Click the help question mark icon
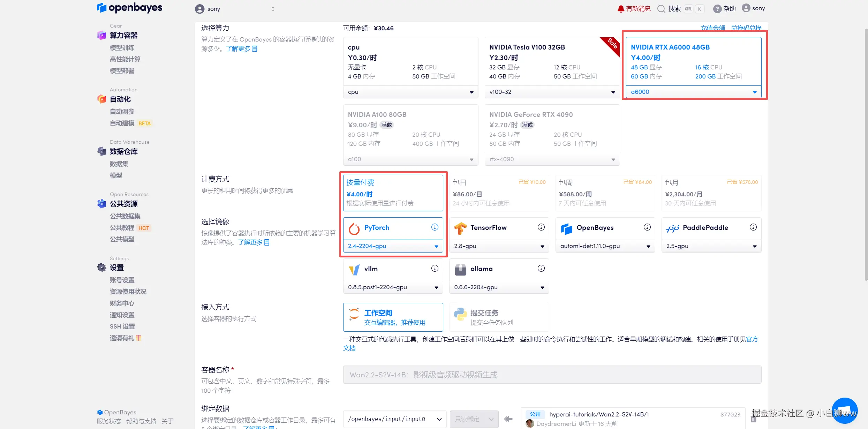 tap(717, 9)
